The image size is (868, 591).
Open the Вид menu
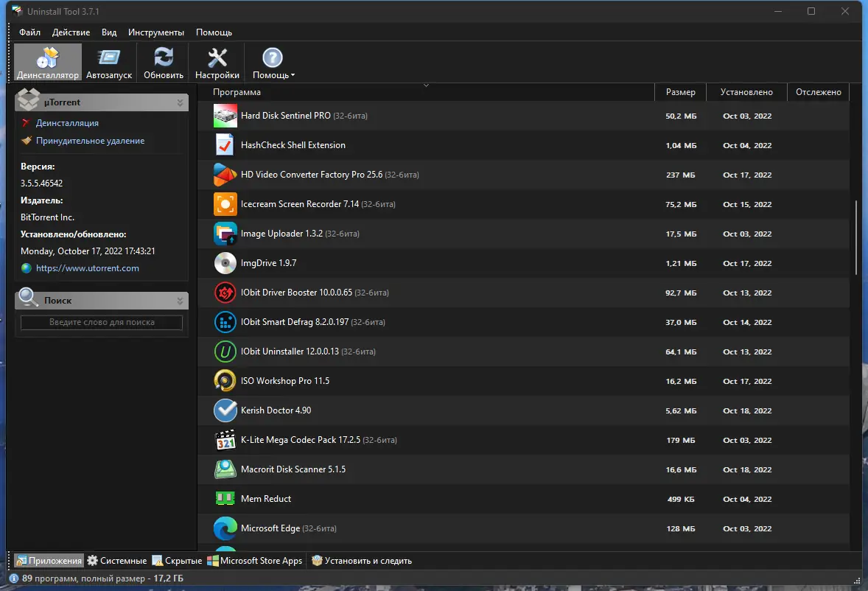coord(109,32)
